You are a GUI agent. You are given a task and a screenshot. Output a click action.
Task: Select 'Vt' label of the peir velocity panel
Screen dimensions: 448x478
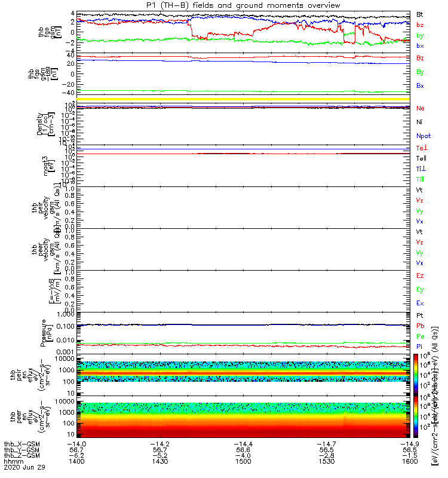point(419,190)
